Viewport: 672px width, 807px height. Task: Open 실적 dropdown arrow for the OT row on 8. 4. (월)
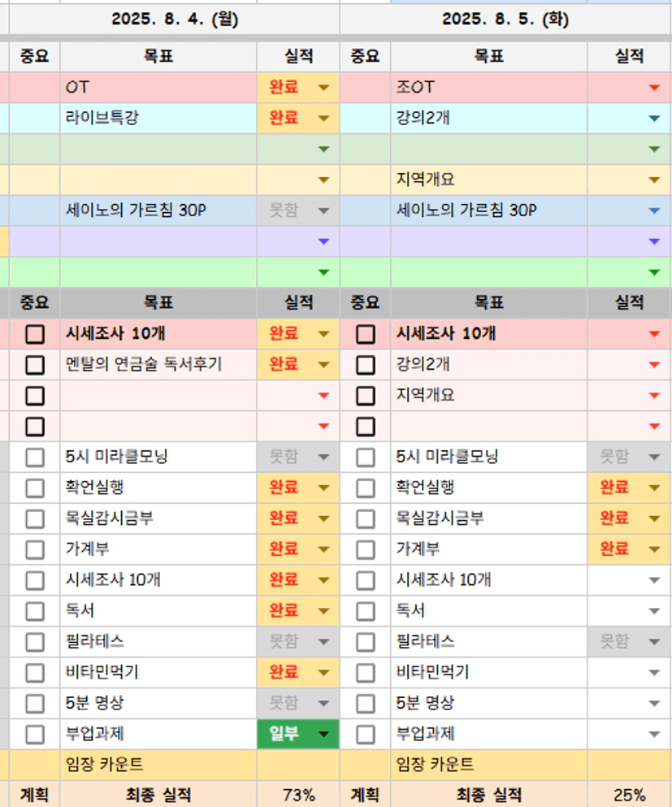(323, 88)
